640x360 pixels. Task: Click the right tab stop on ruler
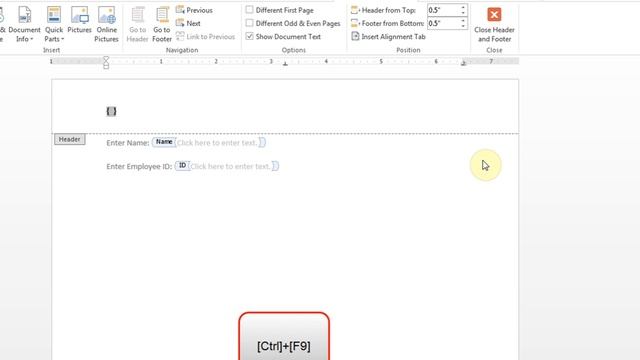(x=463, y=63)
